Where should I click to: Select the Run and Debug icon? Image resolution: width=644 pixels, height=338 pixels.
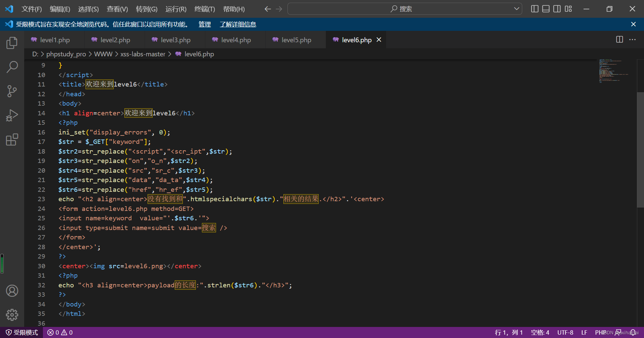(12, 115)
